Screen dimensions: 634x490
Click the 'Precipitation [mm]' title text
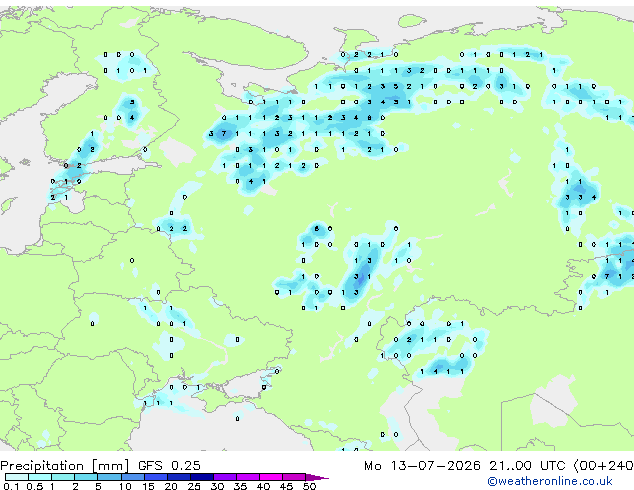point(65,466)
